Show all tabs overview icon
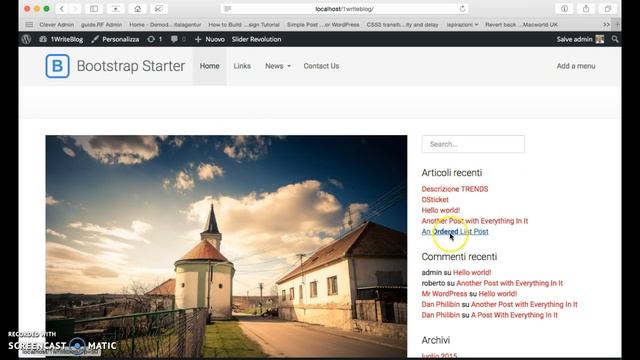 [x=608, y=9]
